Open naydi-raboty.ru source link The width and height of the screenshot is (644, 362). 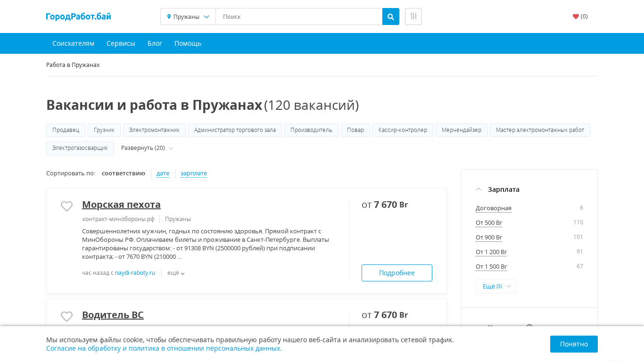pos(135,273)
